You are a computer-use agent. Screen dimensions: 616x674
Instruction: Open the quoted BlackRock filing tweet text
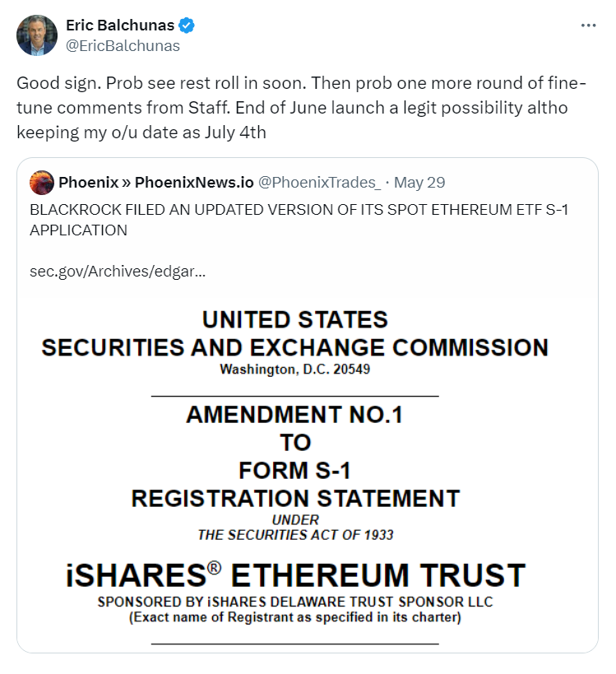pyautogui.click(x=299, y=220)
